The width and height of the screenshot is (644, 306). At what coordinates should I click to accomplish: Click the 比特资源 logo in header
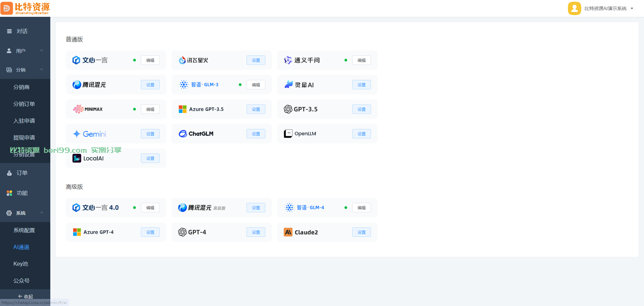pos(25,8)
